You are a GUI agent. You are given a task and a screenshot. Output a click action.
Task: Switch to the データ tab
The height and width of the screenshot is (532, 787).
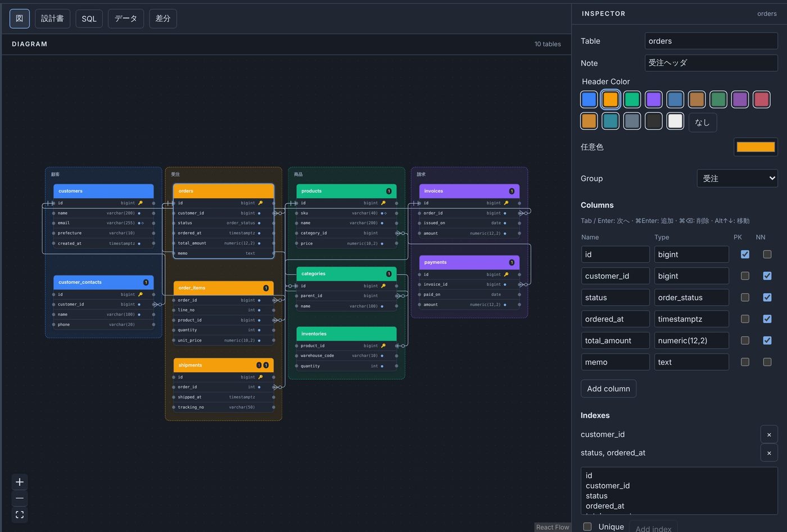pyautogui.click(x=126, y=19)
